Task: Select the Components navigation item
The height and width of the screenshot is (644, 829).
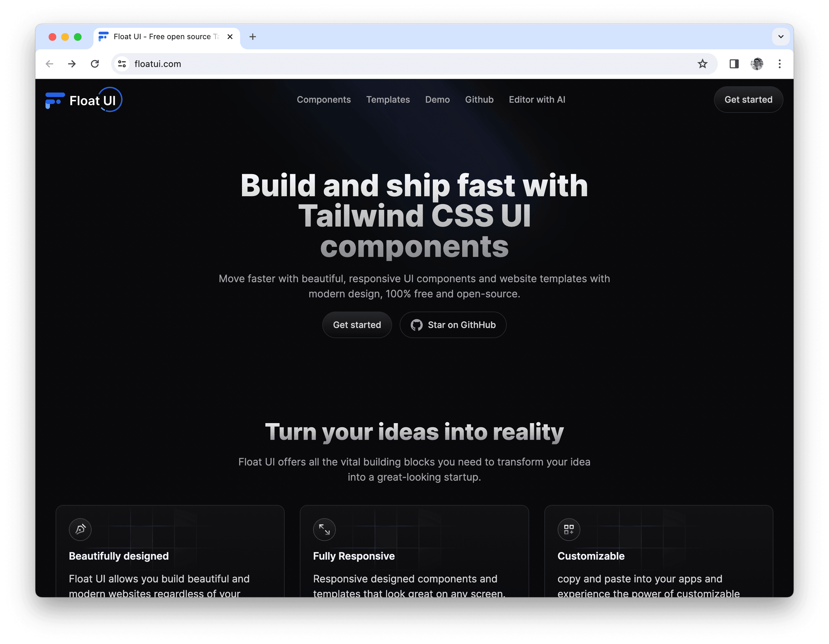Action: [x=324, y=100]
